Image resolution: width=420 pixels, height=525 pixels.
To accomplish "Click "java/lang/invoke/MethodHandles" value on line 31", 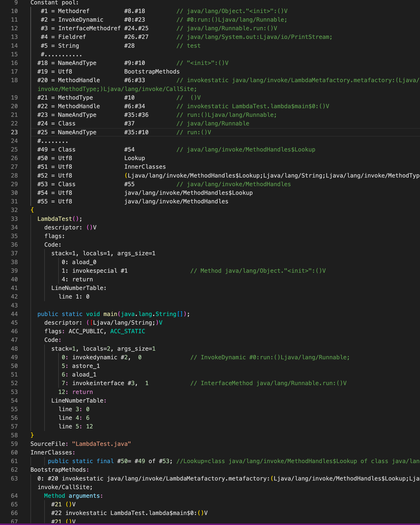I will 176,201.
